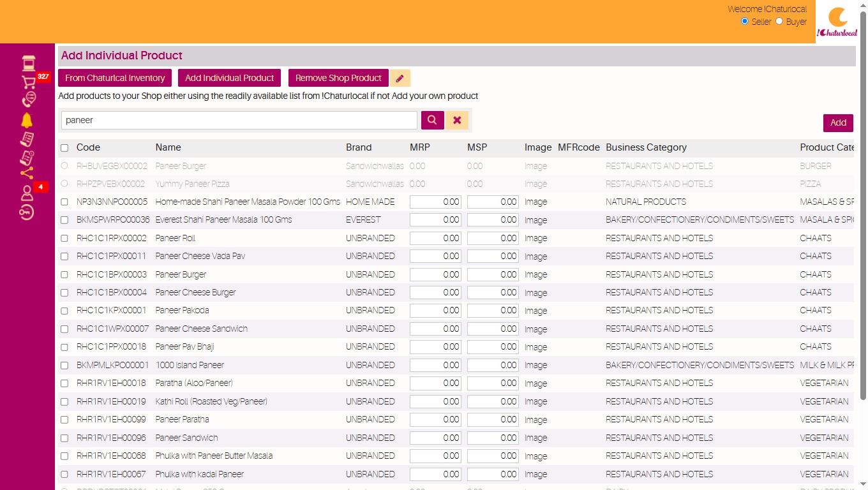Viewport: 868px width, 490px height.
Task: Tick the Paneer Pakoda row checkbox
Action: [64, 311]
